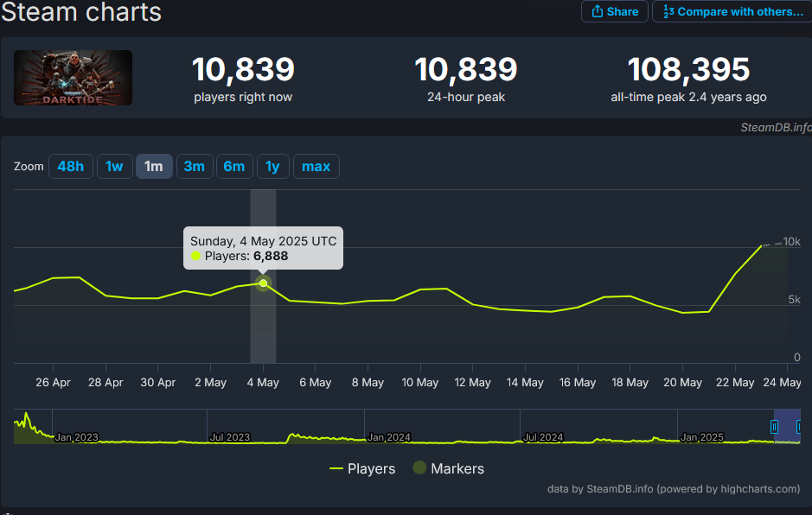Toggle the Markers series in legend
This screenshot has height=515, width=812.
coord(449,468)
